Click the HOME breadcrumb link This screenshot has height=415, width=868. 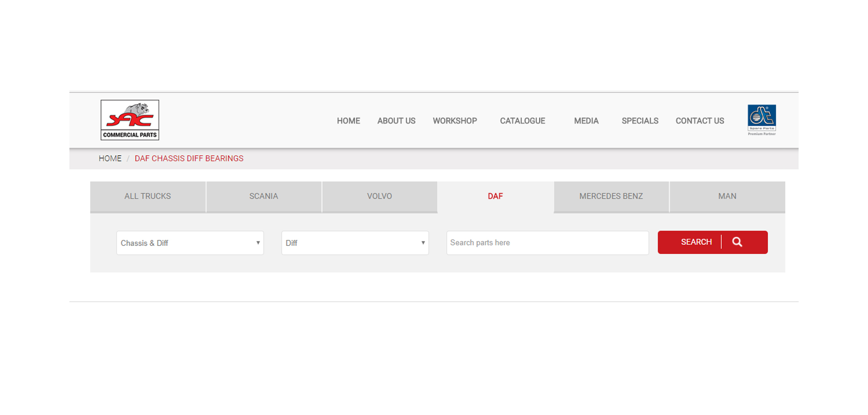coord(110,159)
